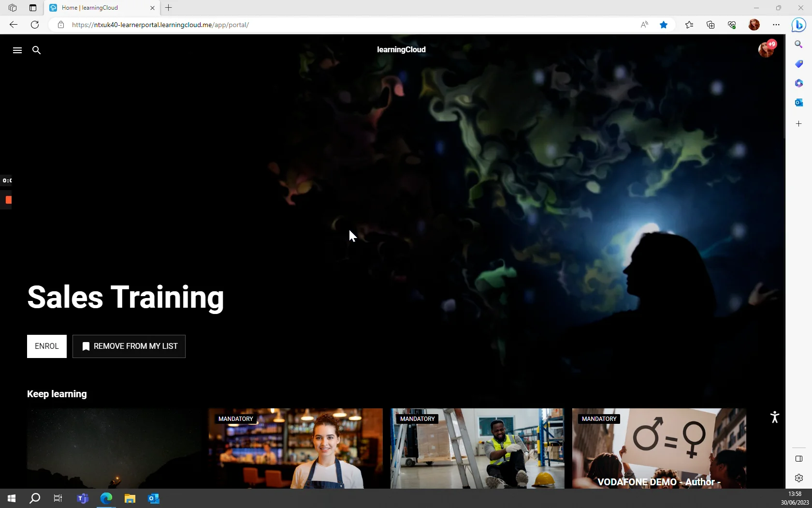812x508 pixels.
Task: Toggle the favorite star for current page
Action: [x=664, y=25]
